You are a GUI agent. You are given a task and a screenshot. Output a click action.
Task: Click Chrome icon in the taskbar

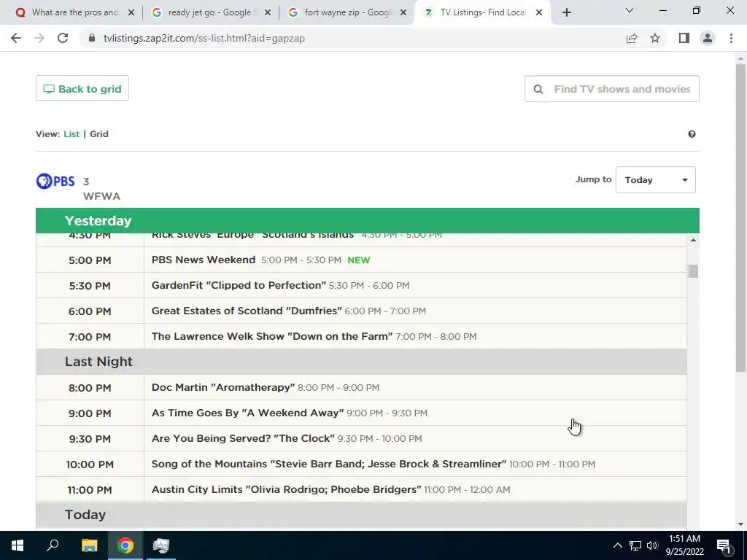[x=125, y=545]
